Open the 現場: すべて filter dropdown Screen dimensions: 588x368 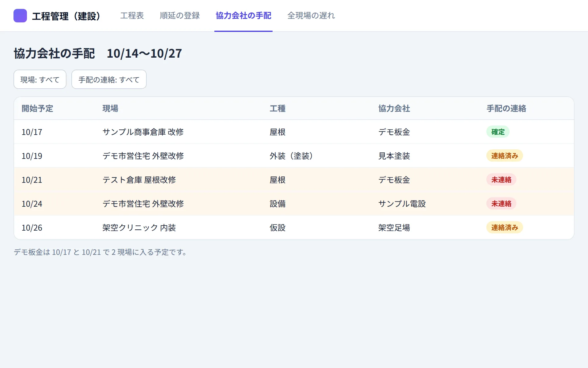(x=40, y=79)
